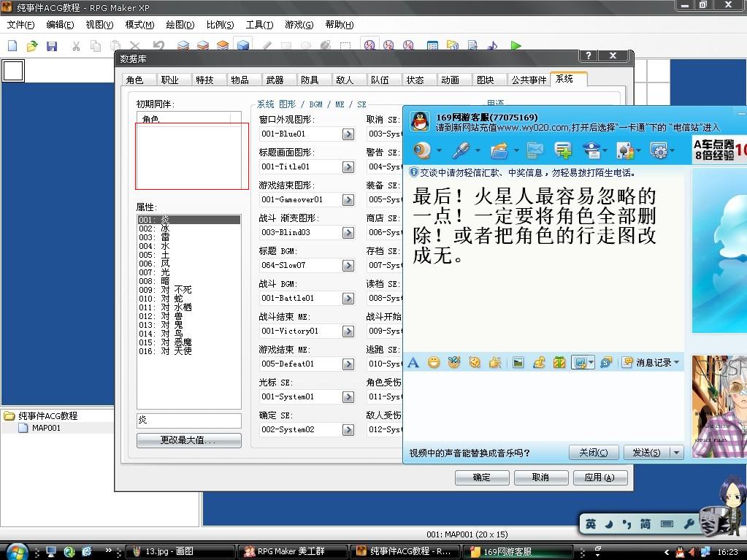
Task: Select attribute 016: 对 天使 in the list
Action: (188, 351)
